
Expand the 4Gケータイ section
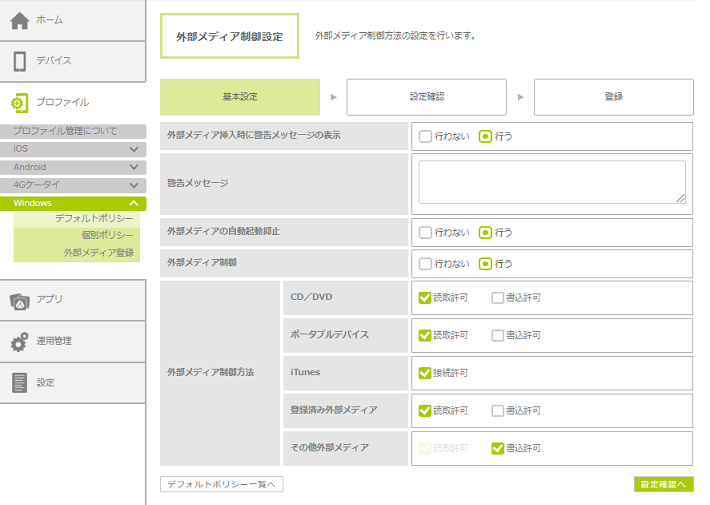coord(134,185)
